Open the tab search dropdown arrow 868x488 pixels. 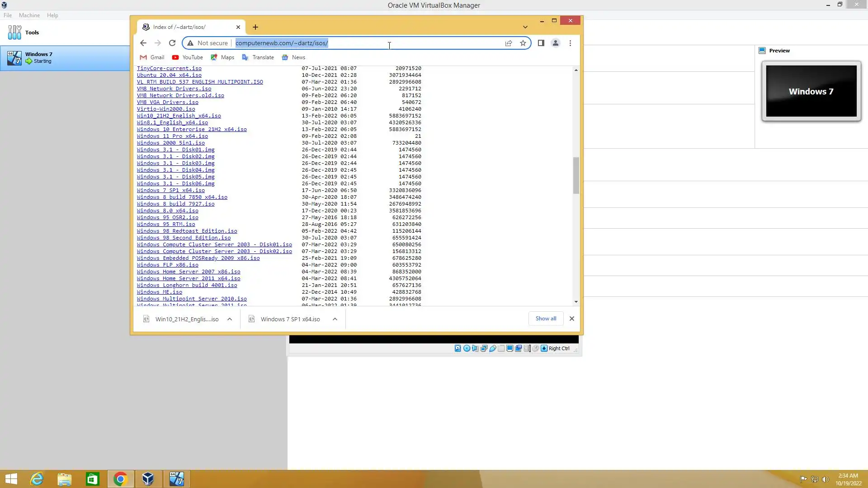[x=525, y=27]
